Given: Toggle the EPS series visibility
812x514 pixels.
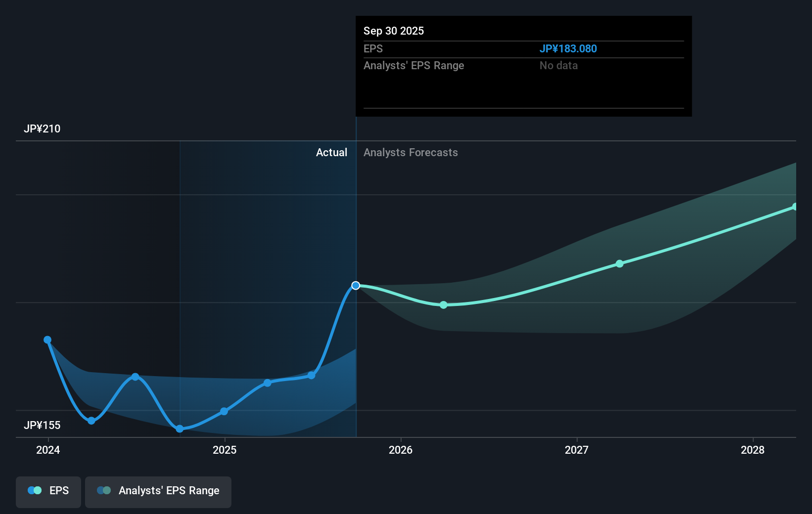Looking at the screenshot, I should point(48,491).
